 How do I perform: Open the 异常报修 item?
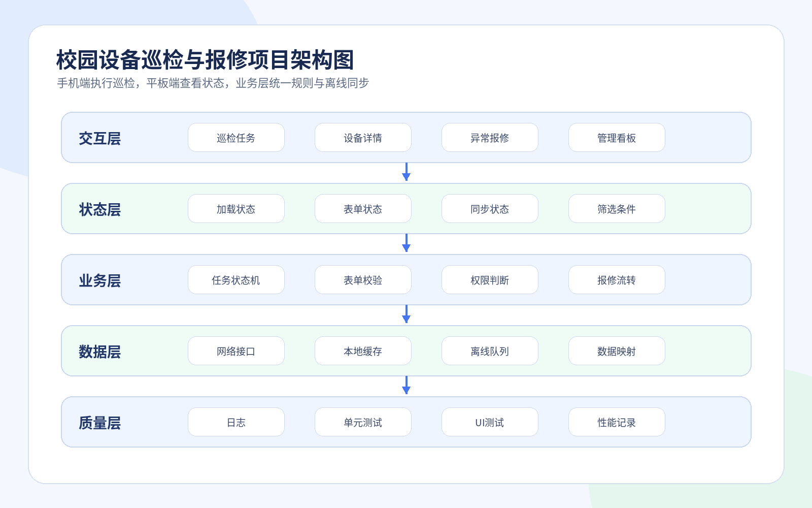click(490, 138)
